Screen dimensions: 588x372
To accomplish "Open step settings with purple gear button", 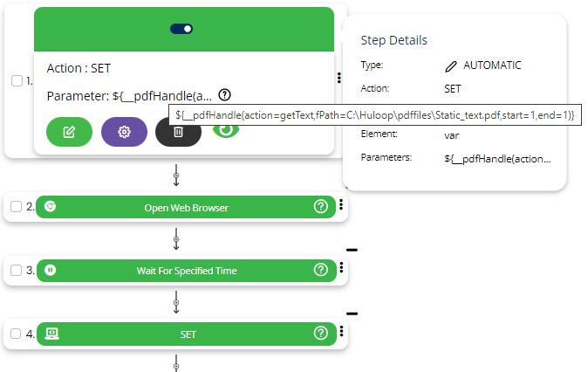I will coord(124,132).
